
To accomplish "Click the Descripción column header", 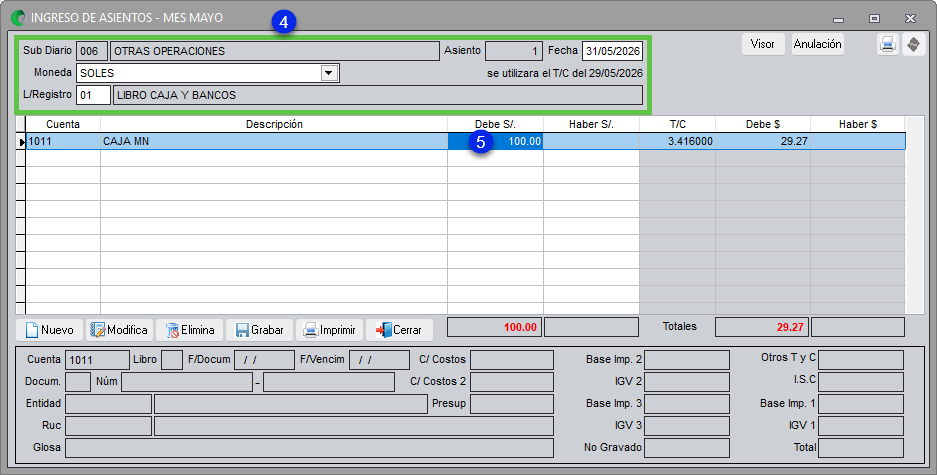I will click(274, 124).
